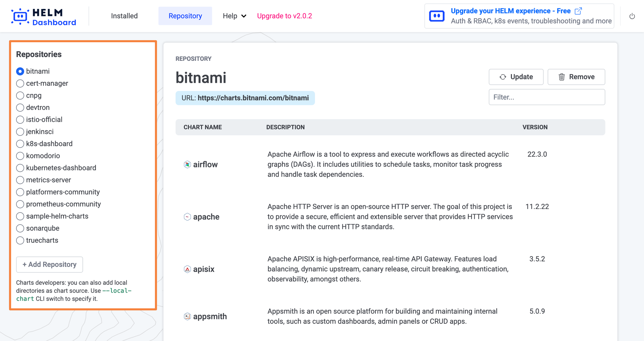Click the power shutdown icon
Viewport: 644px width, 341px height.
(x=632, y=16)
